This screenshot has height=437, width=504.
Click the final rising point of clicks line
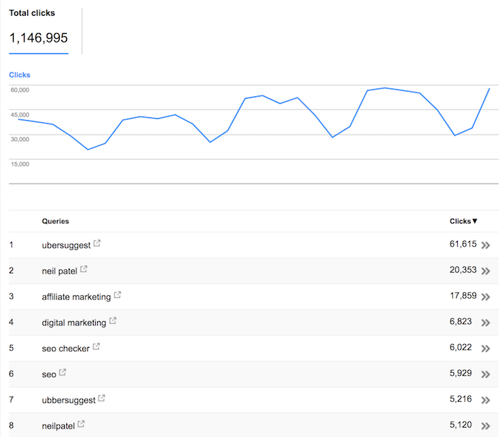click(x=489, y=89)
